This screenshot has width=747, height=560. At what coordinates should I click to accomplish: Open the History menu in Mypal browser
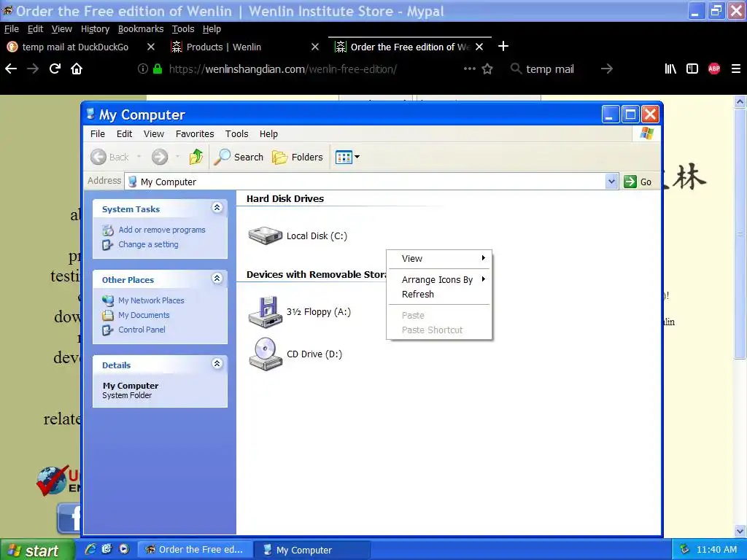pos(95,29)
